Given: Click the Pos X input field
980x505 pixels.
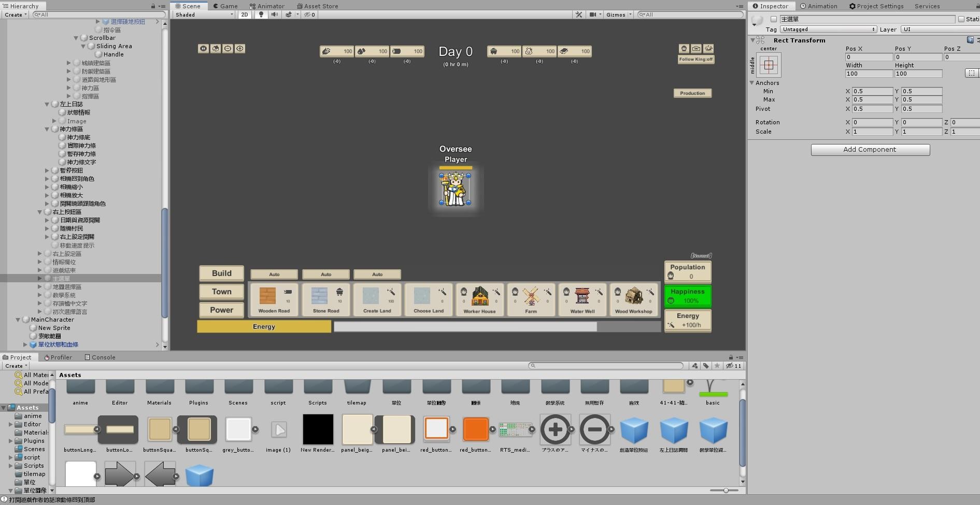Looking at the screenshot, I should point(869,57).
